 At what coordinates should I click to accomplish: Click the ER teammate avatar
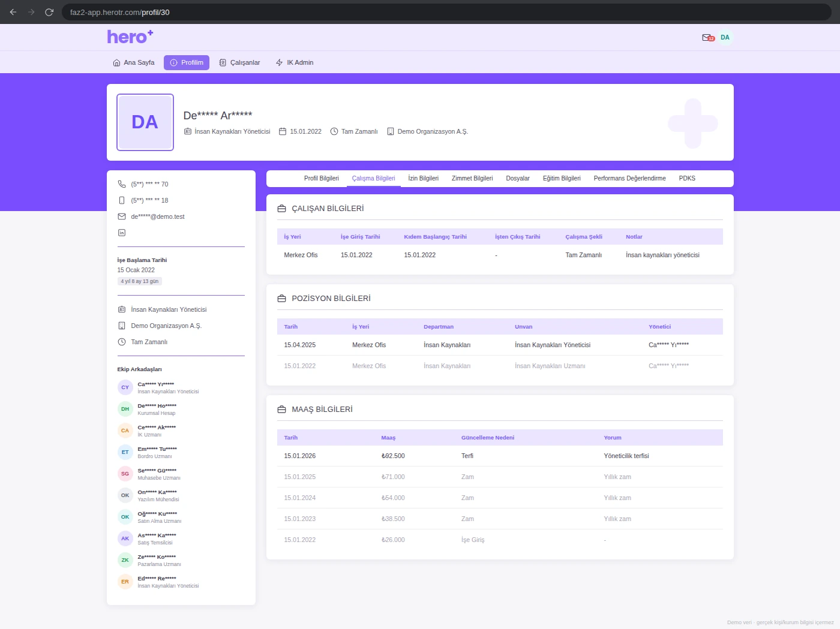(x=125, y=582)
